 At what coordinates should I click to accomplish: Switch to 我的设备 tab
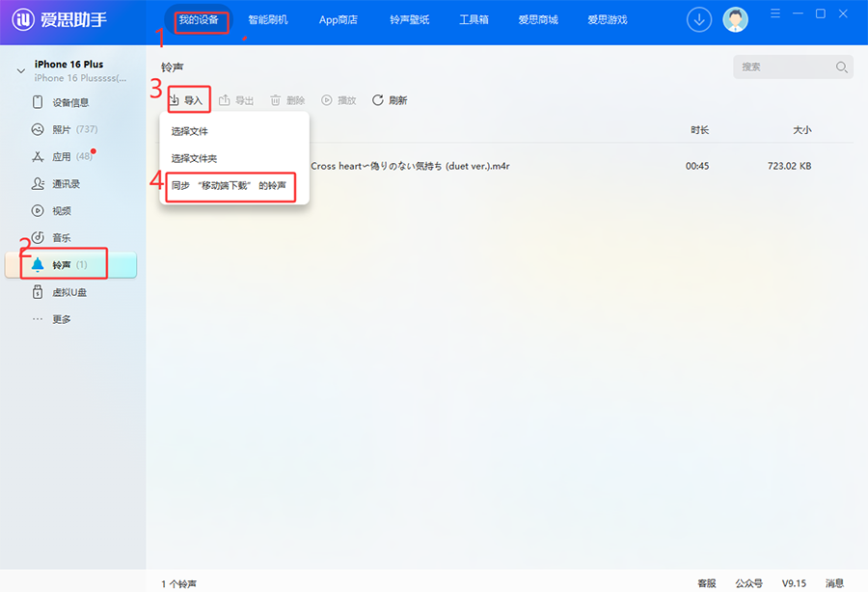pyautogui.click(x=199, y=20)
